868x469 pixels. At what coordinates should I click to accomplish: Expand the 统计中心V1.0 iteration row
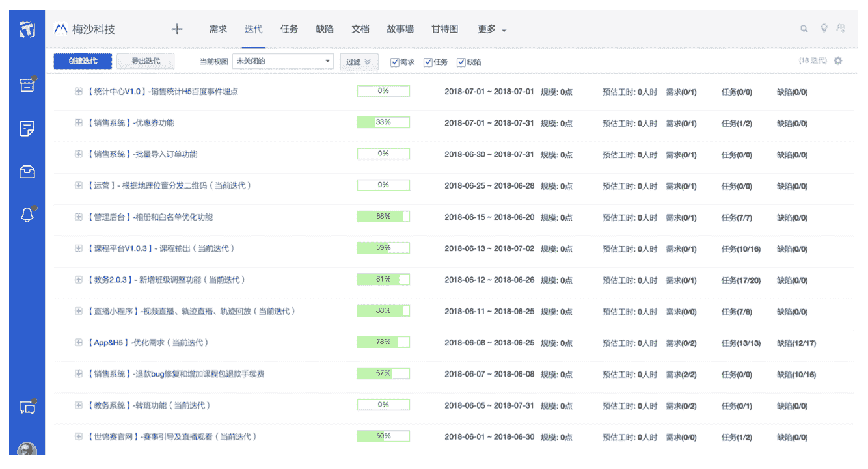point(78,92)
